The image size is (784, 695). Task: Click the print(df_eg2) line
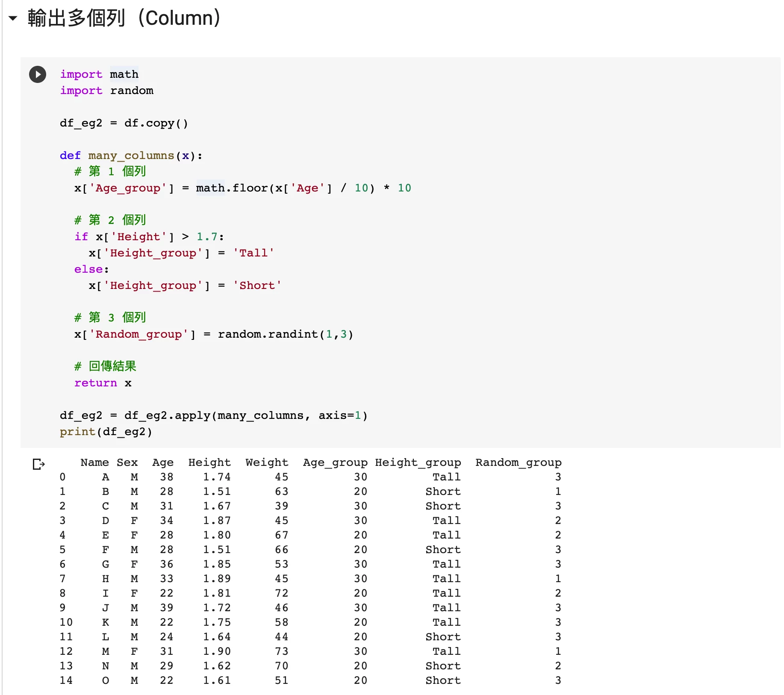pos(106,432)
